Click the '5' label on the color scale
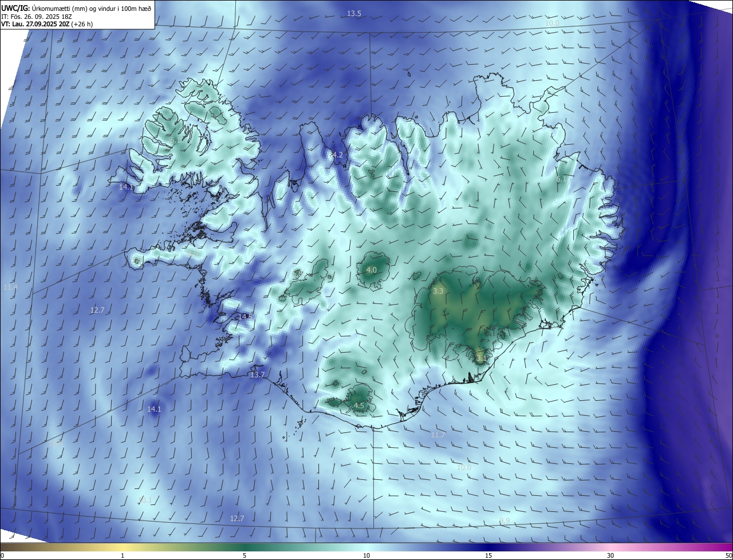The width and height of the screenshot is (733, 560). point(245,555)
